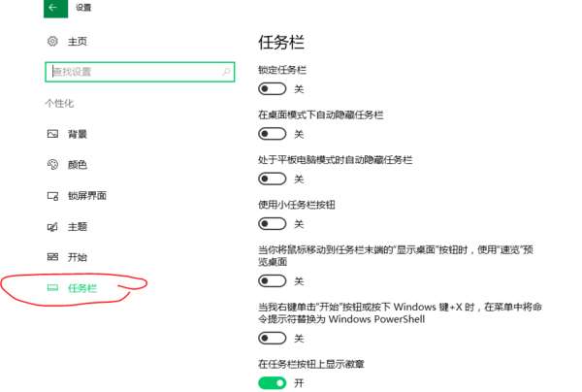Image resolution: width=582 pixels, height=392 pixels.
Task: Click the search magnifier icon in 查找设置
Action: pos(226,72)
